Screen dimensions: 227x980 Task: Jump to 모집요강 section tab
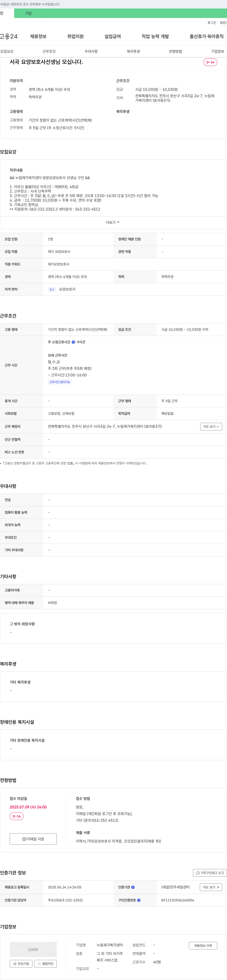tap(7, 51)
